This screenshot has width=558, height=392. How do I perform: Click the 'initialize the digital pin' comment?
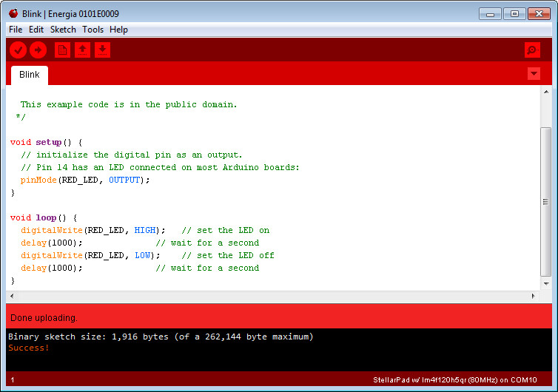pos(131,155)
